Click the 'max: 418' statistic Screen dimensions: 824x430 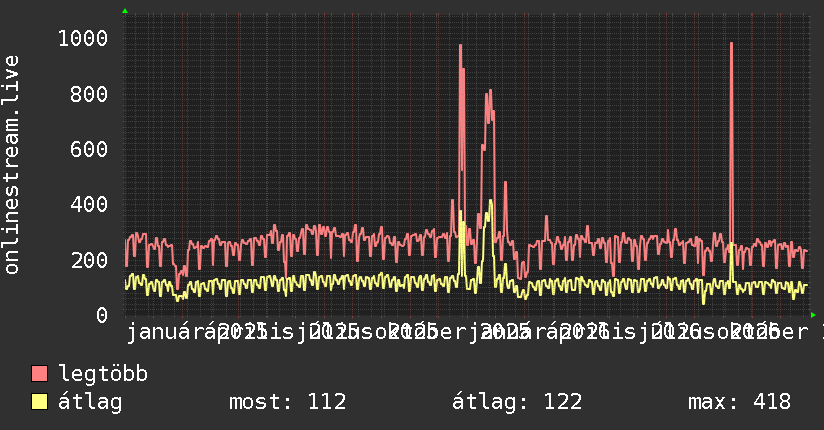coord(739,402)
